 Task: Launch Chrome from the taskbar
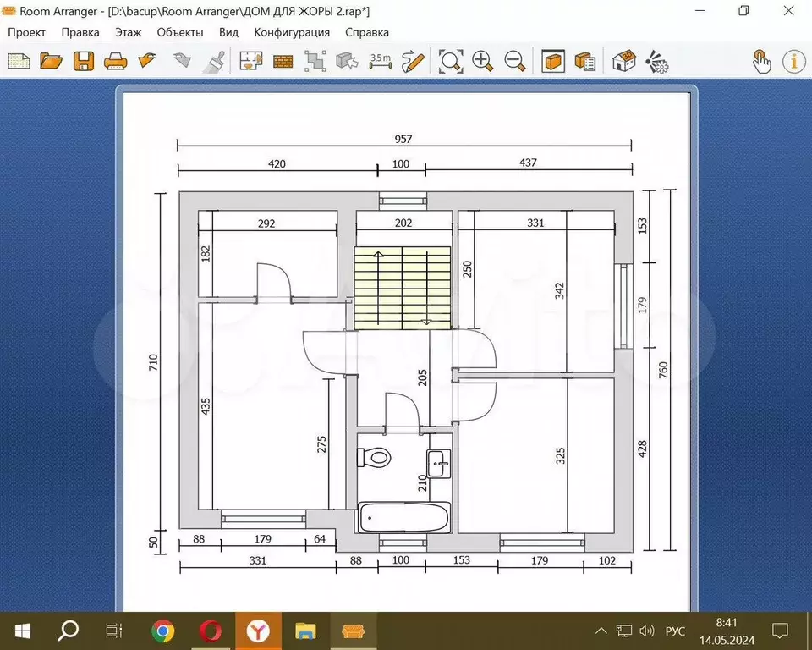point(162,631)
